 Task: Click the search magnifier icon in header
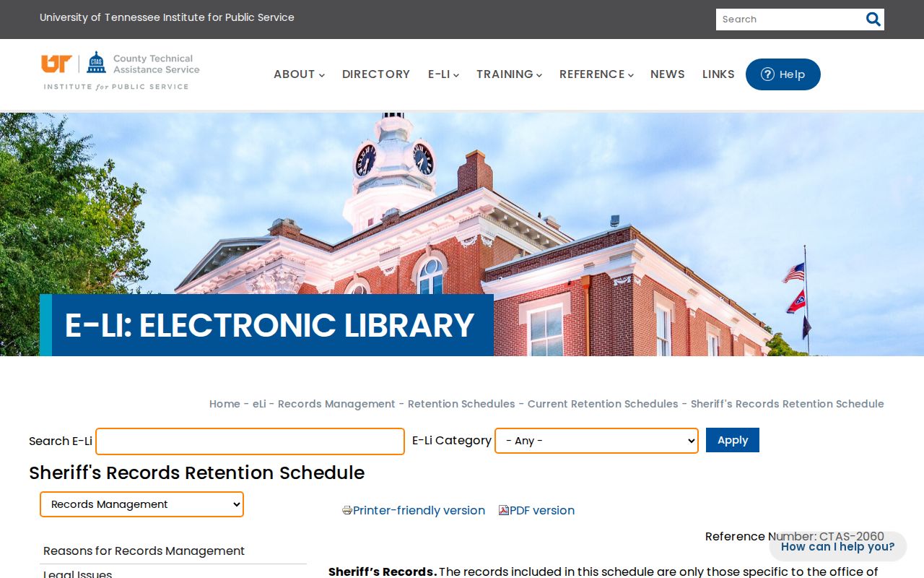click(x=873, y=20)
